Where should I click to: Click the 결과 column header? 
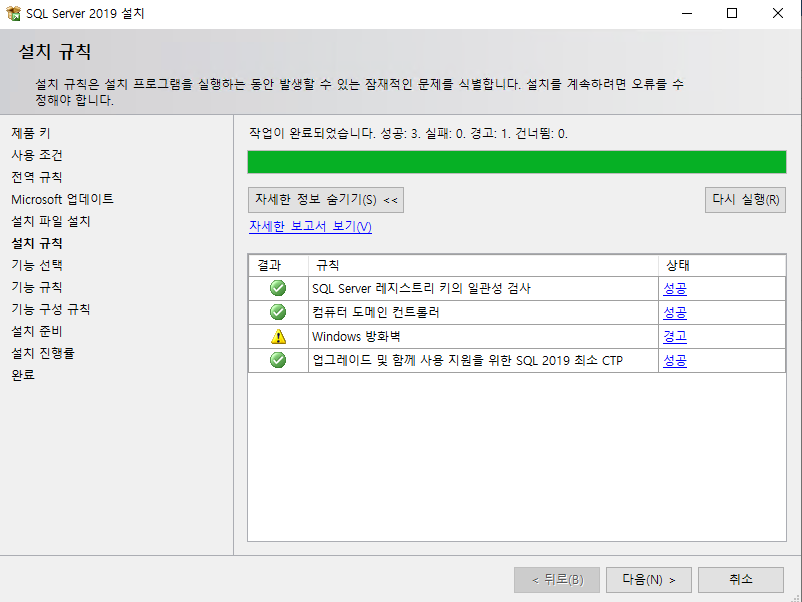point(278,265)
